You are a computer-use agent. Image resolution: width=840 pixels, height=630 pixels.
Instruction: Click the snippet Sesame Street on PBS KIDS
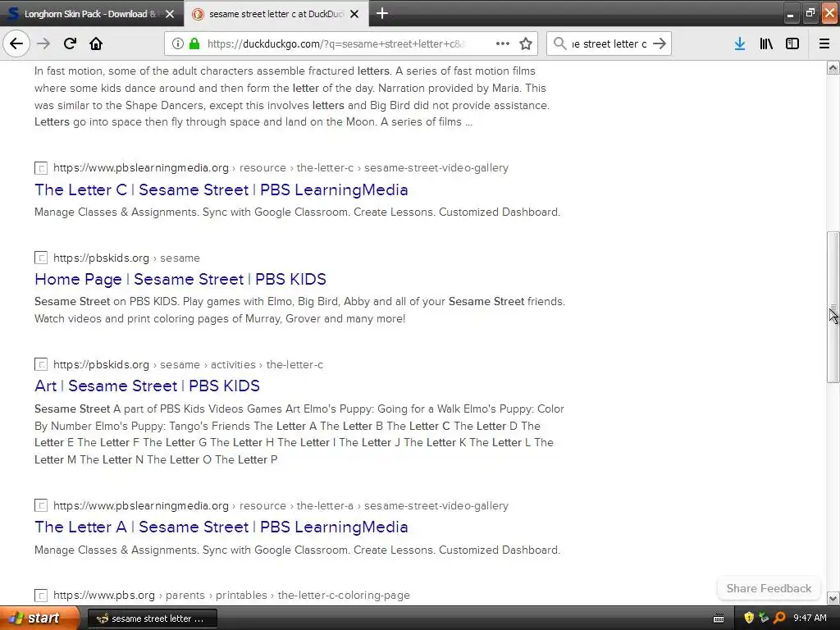(x=300, y=310)
